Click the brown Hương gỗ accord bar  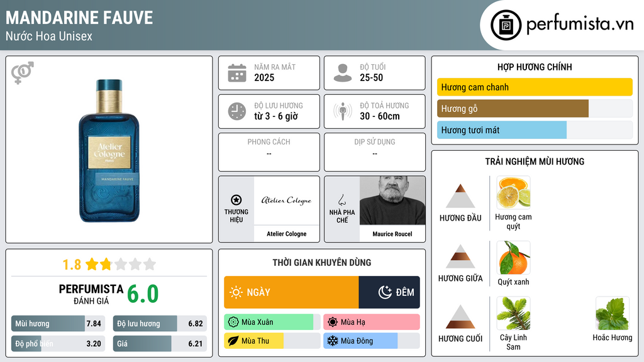tap(513, 109)
